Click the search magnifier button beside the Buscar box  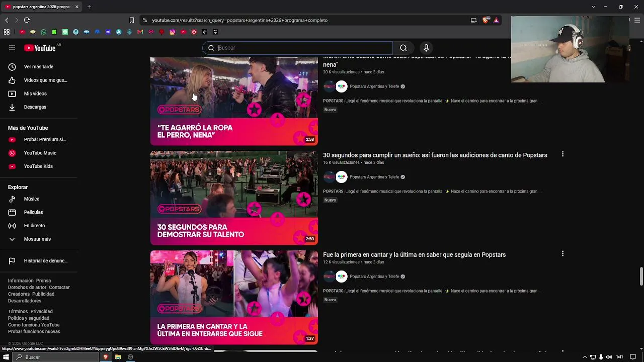pyautogui.click(x=404, y=48)
